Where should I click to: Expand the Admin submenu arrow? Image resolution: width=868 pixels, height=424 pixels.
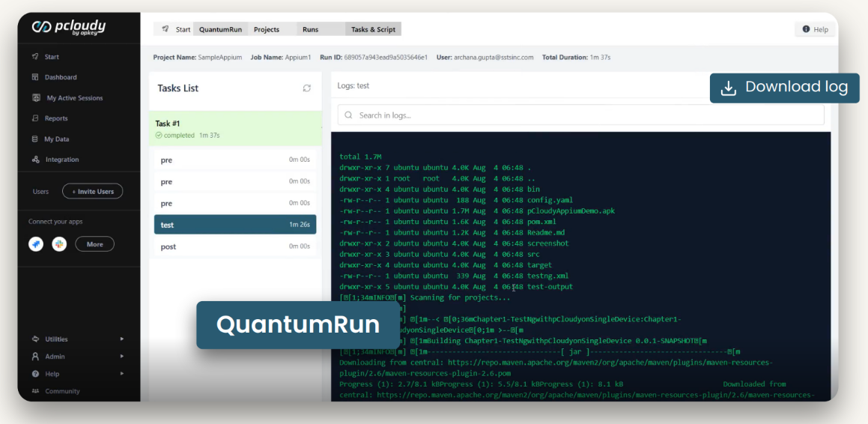(122, 357)
